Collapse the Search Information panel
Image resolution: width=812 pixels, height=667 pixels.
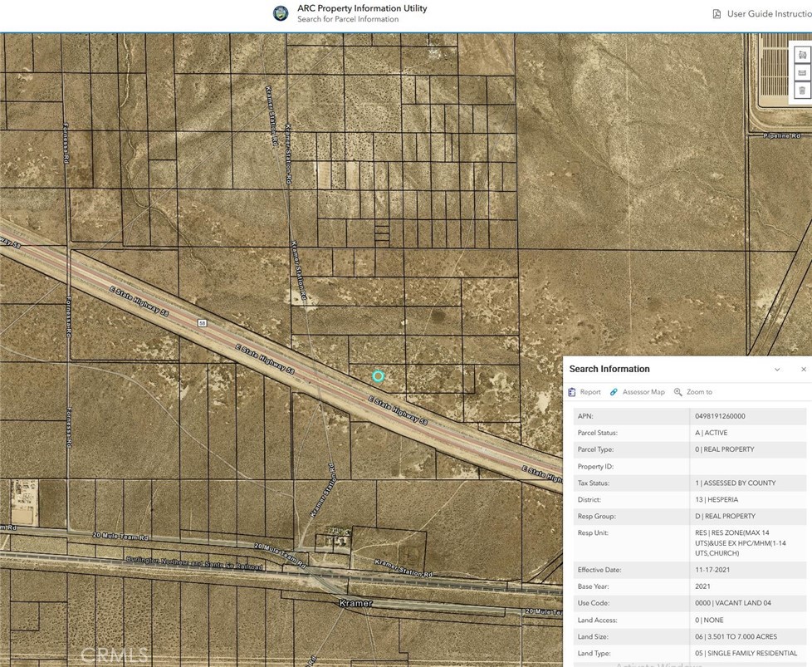777,370
